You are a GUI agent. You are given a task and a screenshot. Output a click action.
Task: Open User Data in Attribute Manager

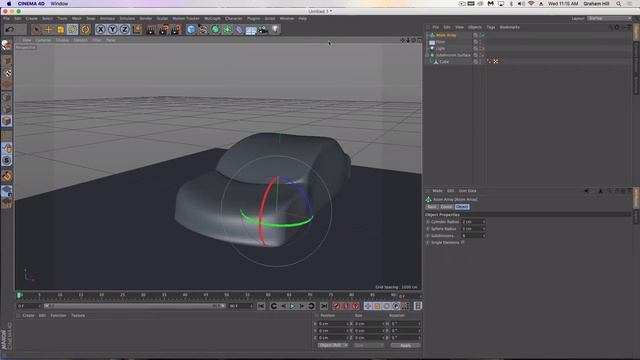click(467, 191)
